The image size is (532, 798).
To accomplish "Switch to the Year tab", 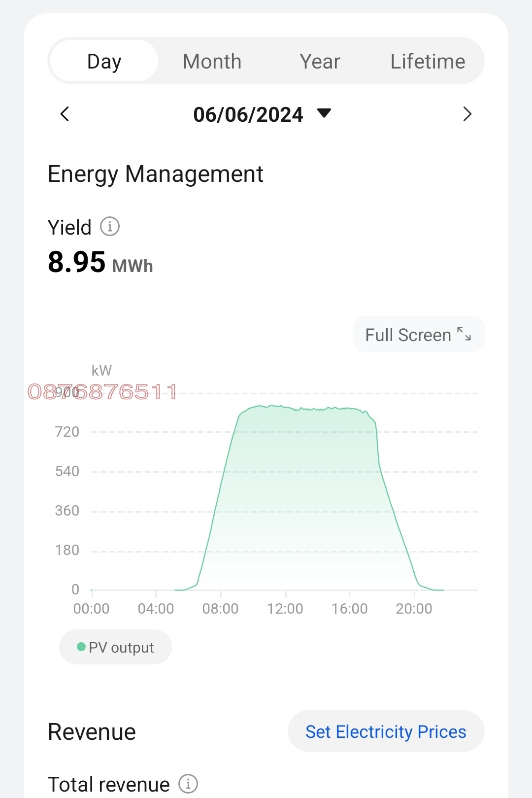I will (x=320, y=62).
